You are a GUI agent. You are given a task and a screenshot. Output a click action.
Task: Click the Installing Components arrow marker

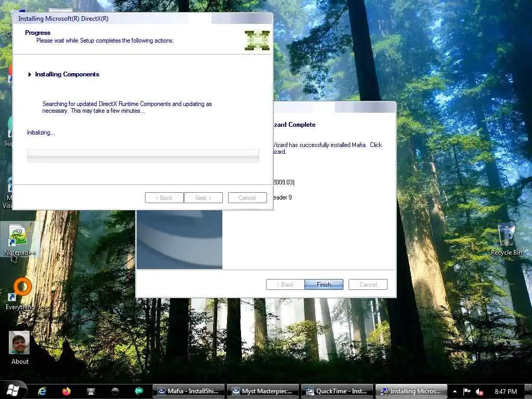coord(30,74)
